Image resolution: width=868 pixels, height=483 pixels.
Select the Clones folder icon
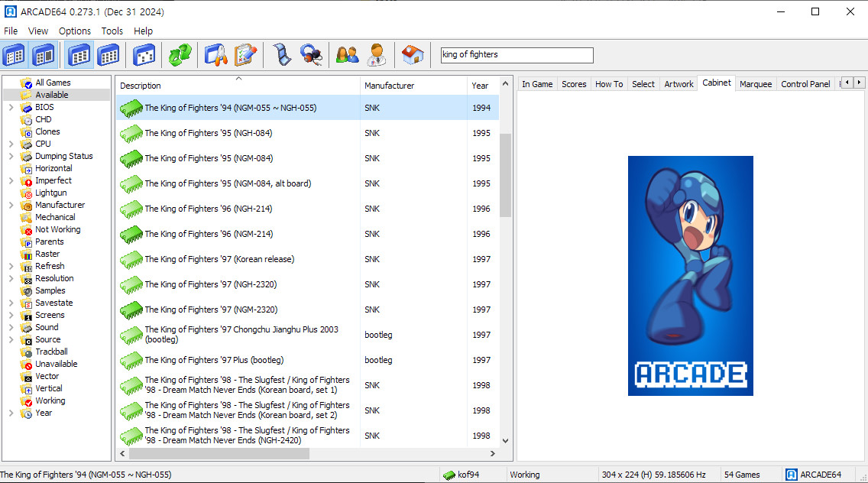(x=26, y=131)
